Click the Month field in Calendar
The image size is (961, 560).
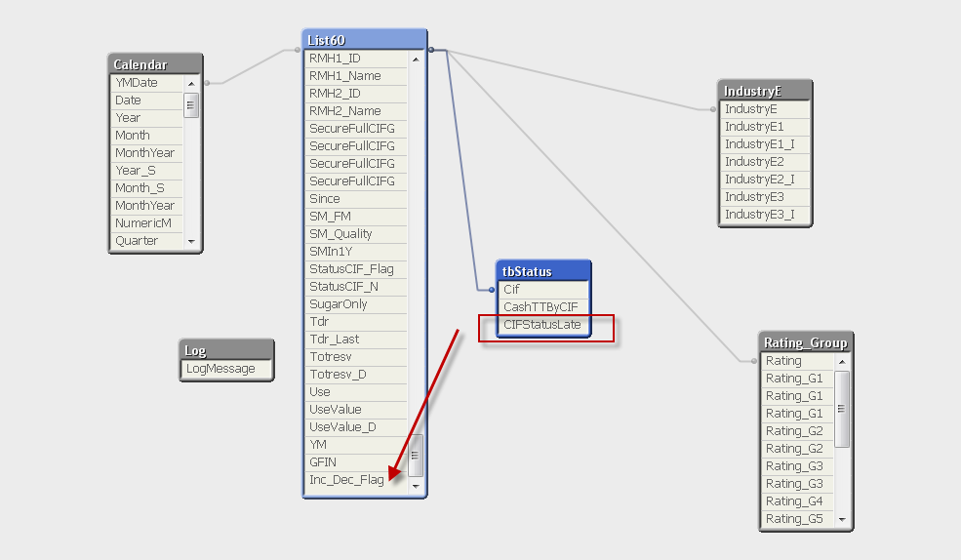tap(147, 136)
